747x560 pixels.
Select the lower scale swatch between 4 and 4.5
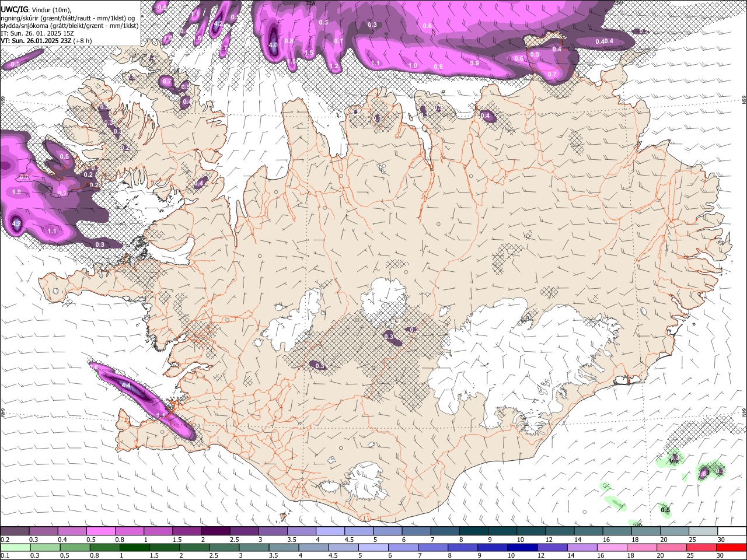tap(314, 548)
